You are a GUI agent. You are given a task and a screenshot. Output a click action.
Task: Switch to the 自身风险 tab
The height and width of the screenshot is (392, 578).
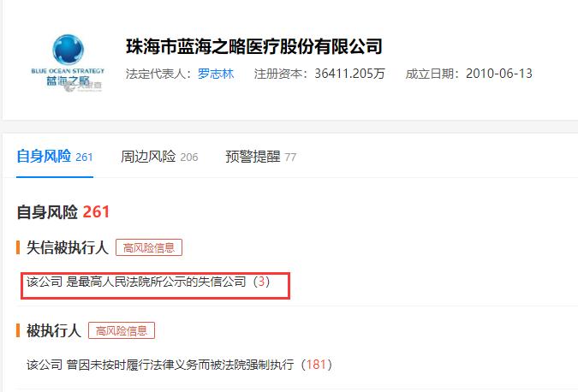click(x=55, y=157)
